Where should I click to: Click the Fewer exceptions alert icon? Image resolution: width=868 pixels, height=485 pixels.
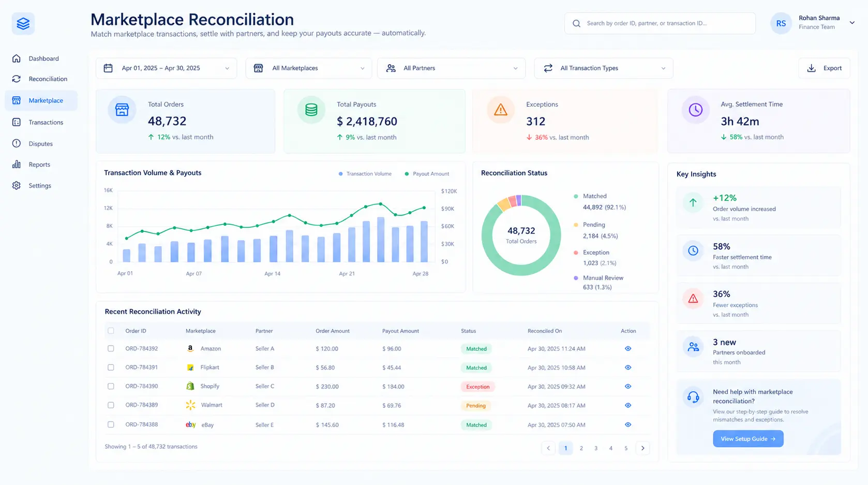[x=693, y=299]
